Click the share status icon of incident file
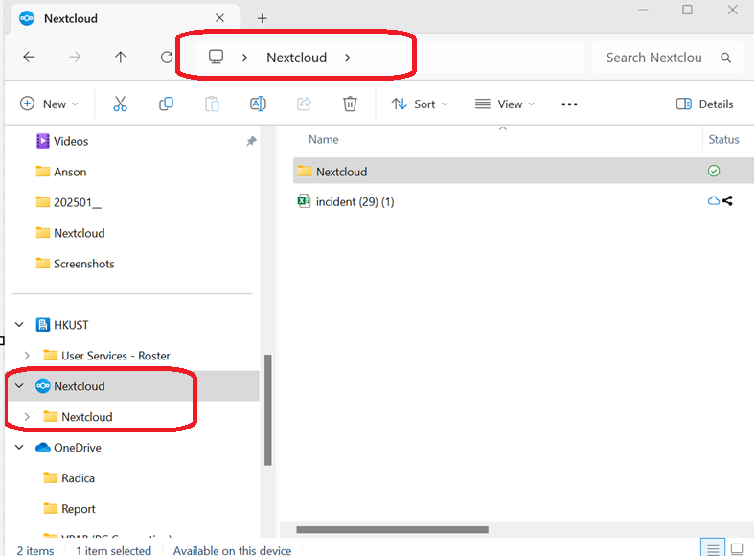 (x=727, y=201)
